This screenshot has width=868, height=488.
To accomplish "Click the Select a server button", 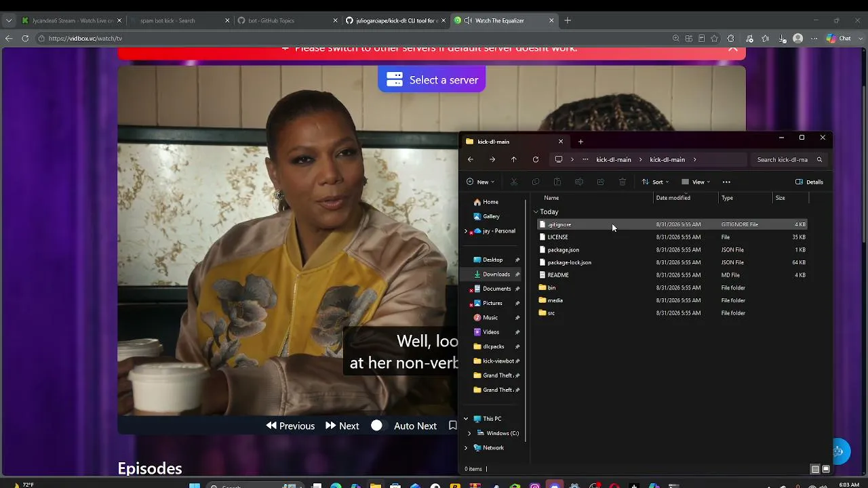I will click(432, 80).
